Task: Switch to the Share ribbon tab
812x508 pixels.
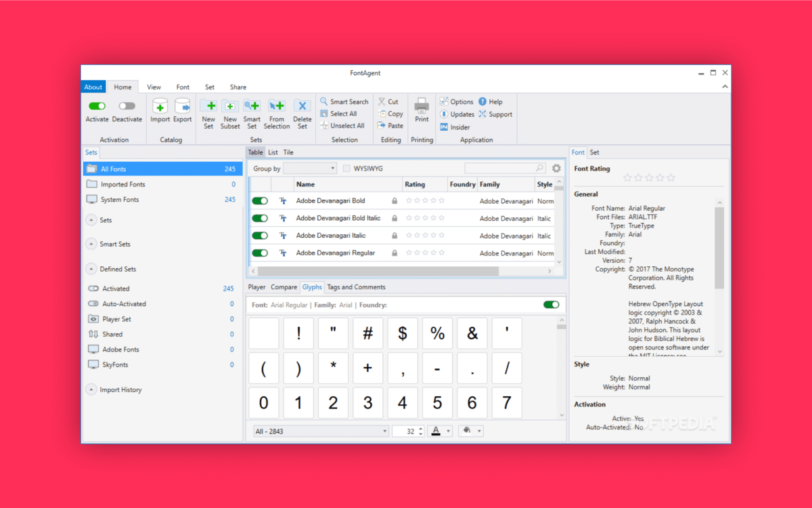Action: (x=238, y=87)
